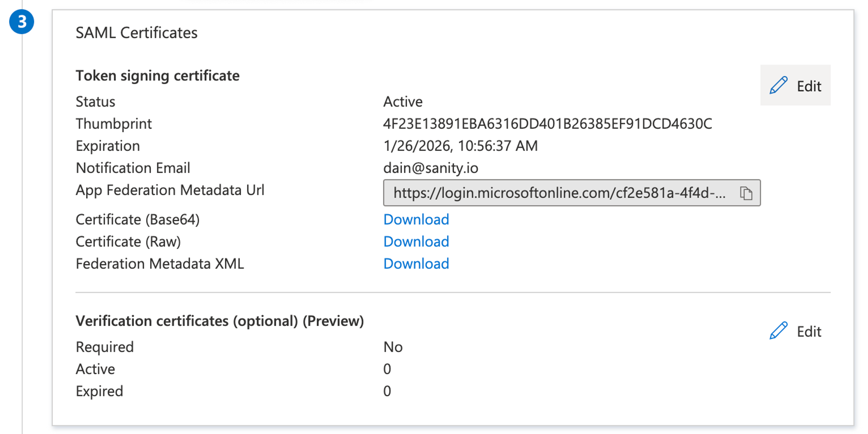Click the SAML Certificates section title
The width and height of the screenshot is (868, 434).
pos(137,33)
